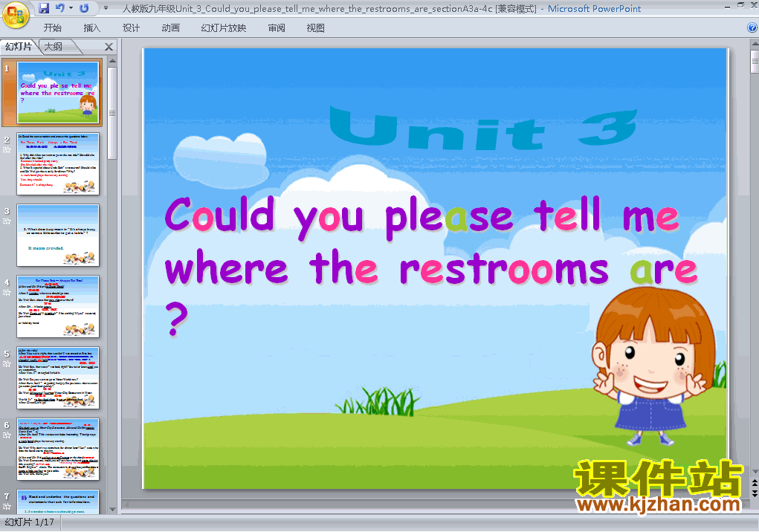The height and width of the screenshot is (532, 759).
Task: Open the 幻灯片放映 ribbon tab
Action: coord(224,28)
